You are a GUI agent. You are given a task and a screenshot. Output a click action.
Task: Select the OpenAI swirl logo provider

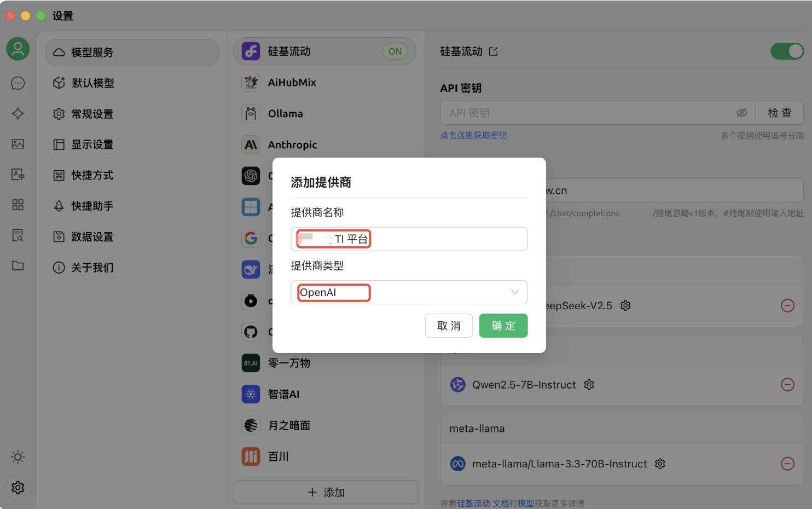(x=251, y=176)
